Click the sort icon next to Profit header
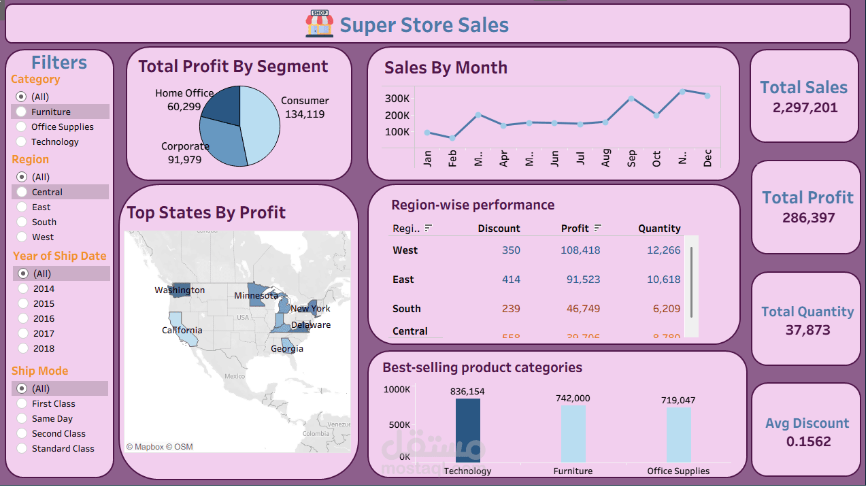The height and width of the screenshot is (487, 868). (597, 228)
